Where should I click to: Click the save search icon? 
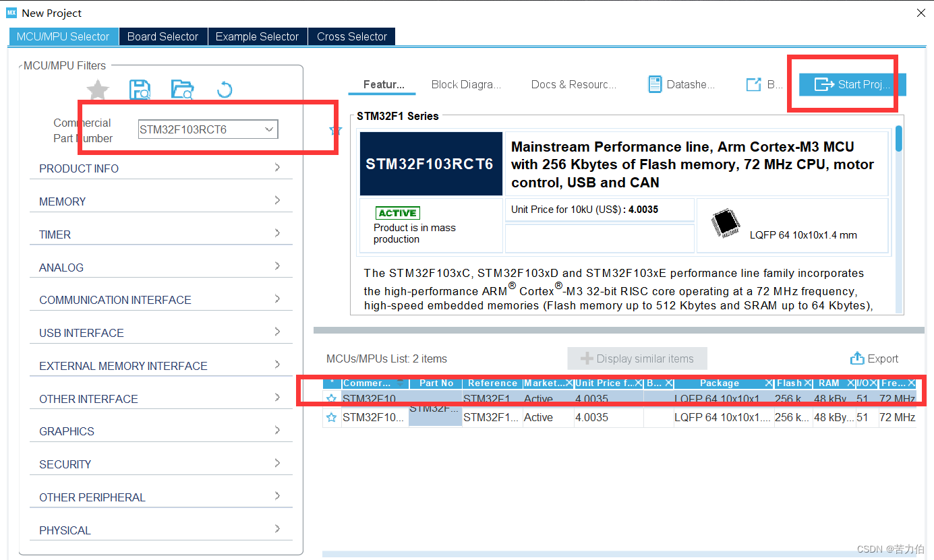coord(140,90)
